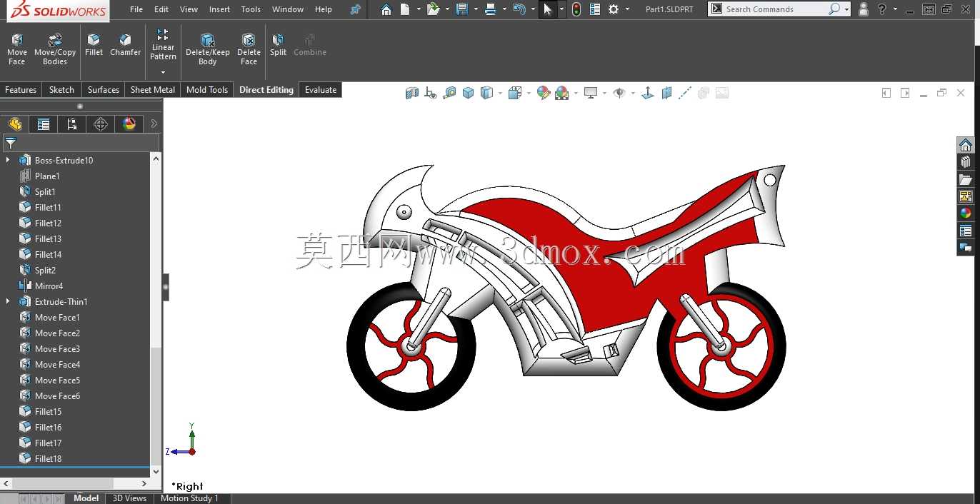Open Options gear icon
Screen dimensions: 980x504
(614, 9)
